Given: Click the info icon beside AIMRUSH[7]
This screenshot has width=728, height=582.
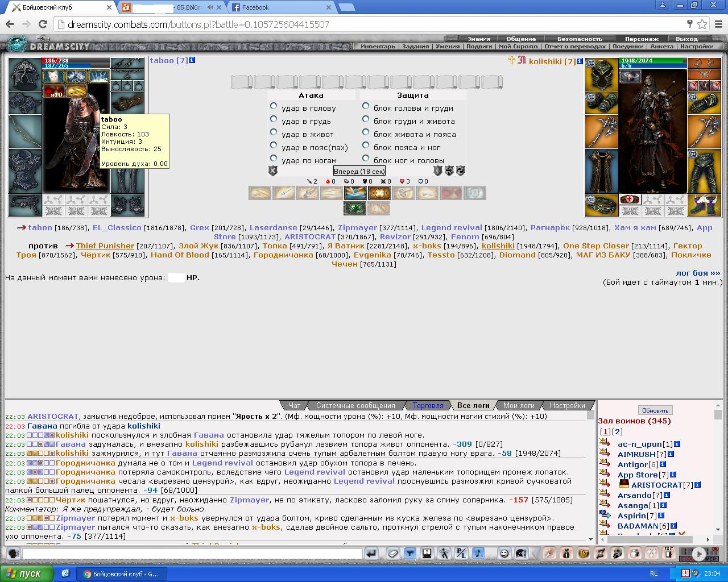Looking at the screenshot, I should click(671, 454).
